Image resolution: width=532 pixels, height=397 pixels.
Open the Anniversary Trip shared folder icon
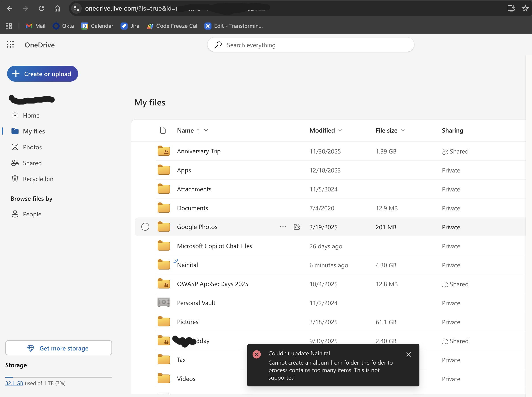(164, 151)
